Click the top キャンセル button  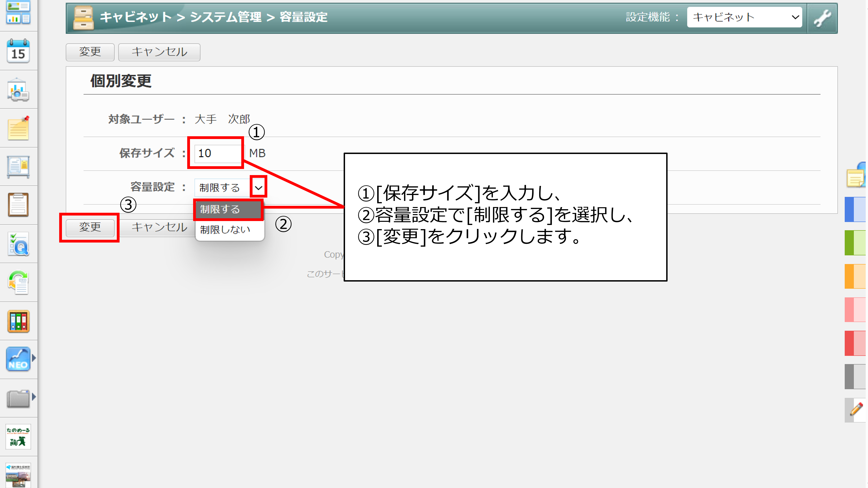click(159, 52)
